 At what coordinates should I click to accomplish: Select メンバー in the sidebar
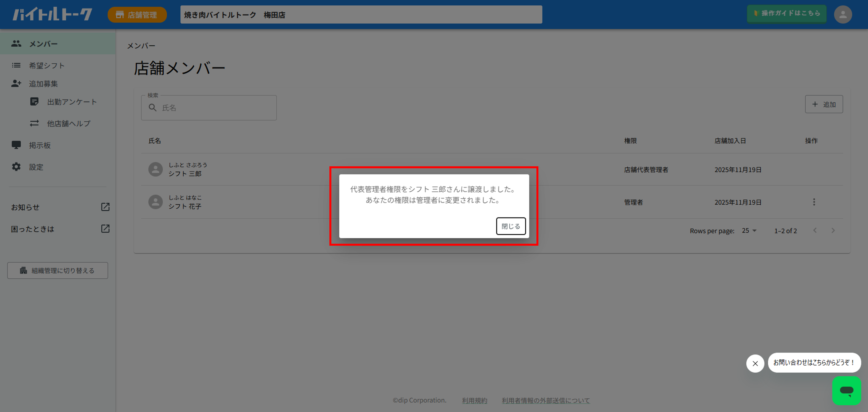pyautogui.click(x=58, y=43)
